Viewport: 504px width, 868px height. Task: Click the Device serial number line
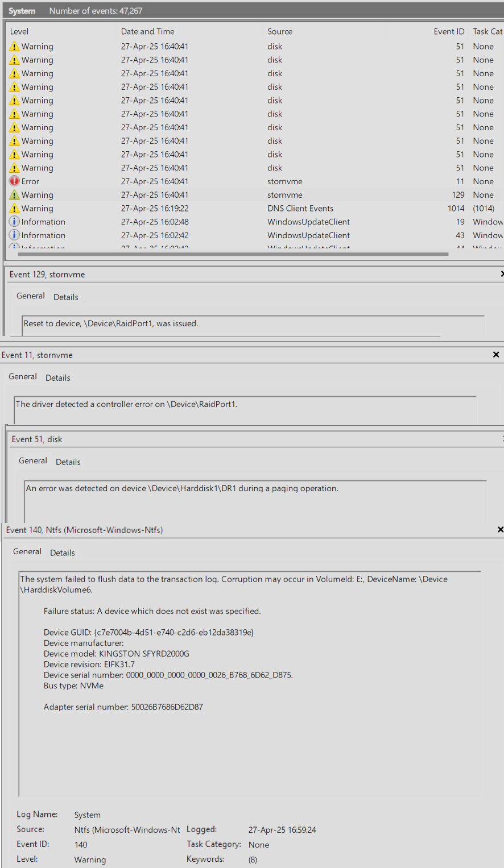(x=168, y=675)
